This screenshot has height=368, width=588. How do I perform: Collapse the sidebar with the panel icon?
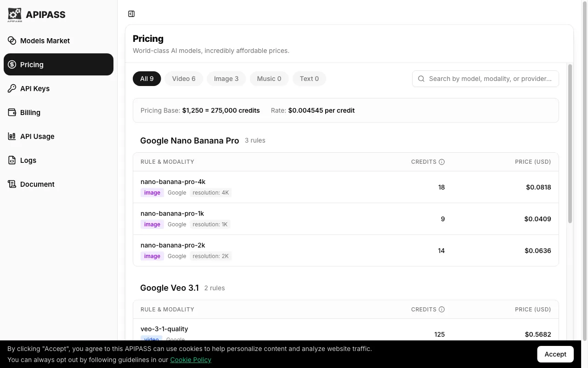[131, 14]
